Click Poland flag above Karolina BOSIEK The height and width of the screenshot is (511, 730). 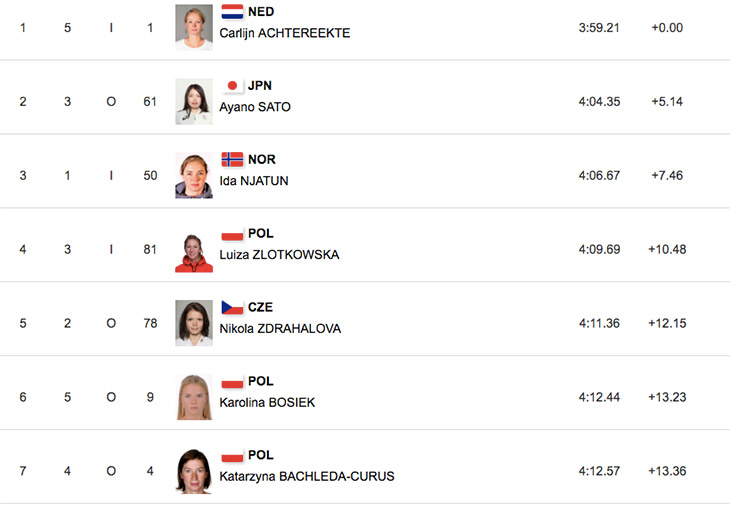[x=232, y=381]
